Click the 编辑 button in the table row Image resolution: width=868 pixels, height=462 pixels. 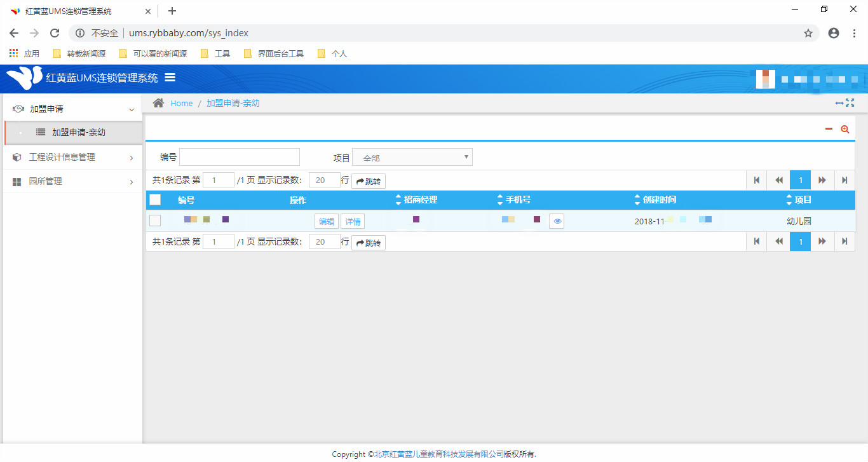(327, 221)
